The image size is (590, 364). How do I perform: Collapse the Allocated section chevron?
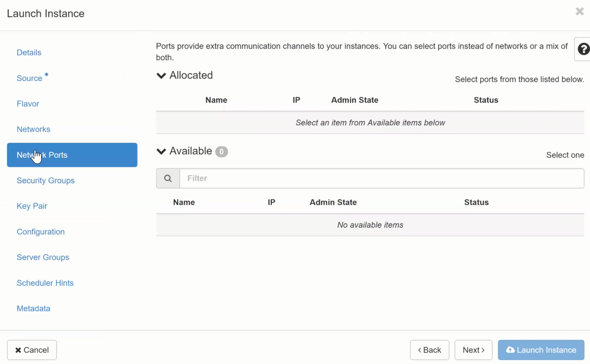tap(161, 76)
